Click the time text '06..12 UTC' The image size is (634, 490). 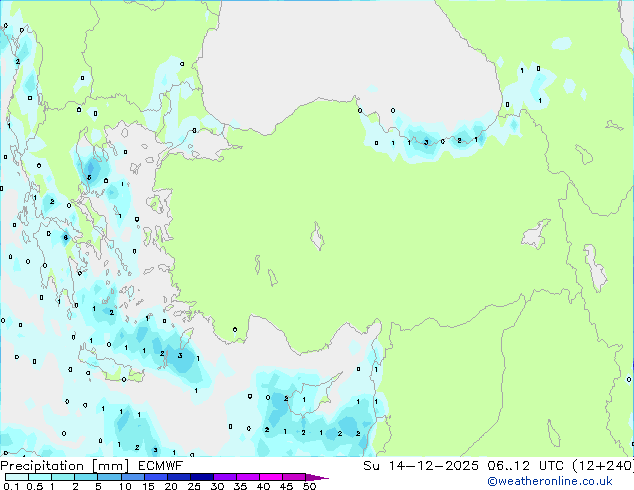point(525,466)
